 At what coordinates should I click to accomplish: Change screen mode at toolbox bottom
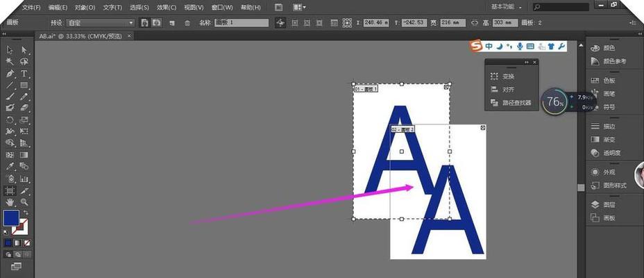pos(17,267)
